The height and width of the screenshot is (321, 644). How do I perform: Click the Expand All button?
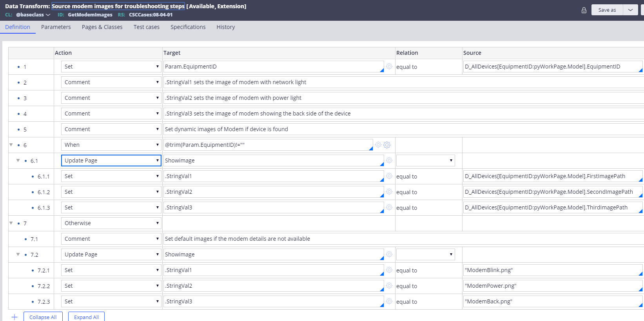point(86,317)
